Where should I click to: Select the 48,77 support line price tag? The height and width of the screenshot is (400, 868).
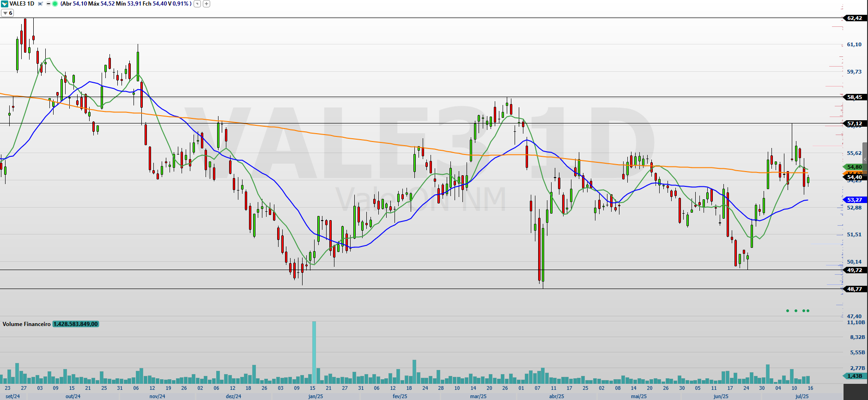pyautogui.click(x=855, y=289)
